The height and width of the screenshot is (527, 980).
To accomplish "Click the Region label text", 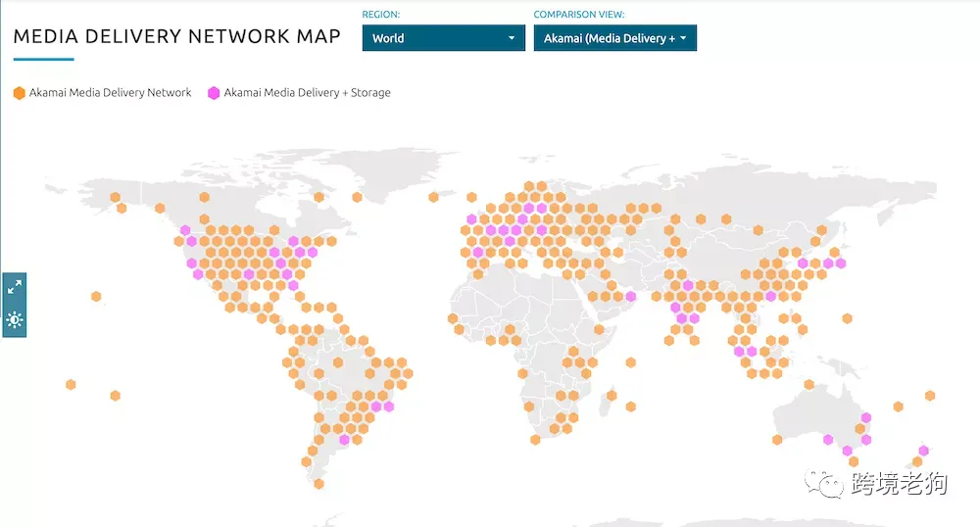I will click(x=380, y=15).
